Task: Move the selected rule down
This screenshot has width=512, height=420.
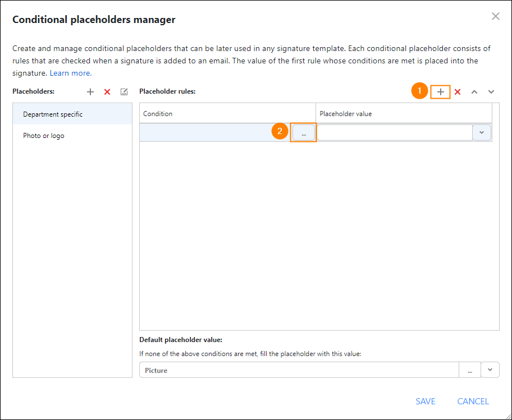Action: [x=491, y=91]
